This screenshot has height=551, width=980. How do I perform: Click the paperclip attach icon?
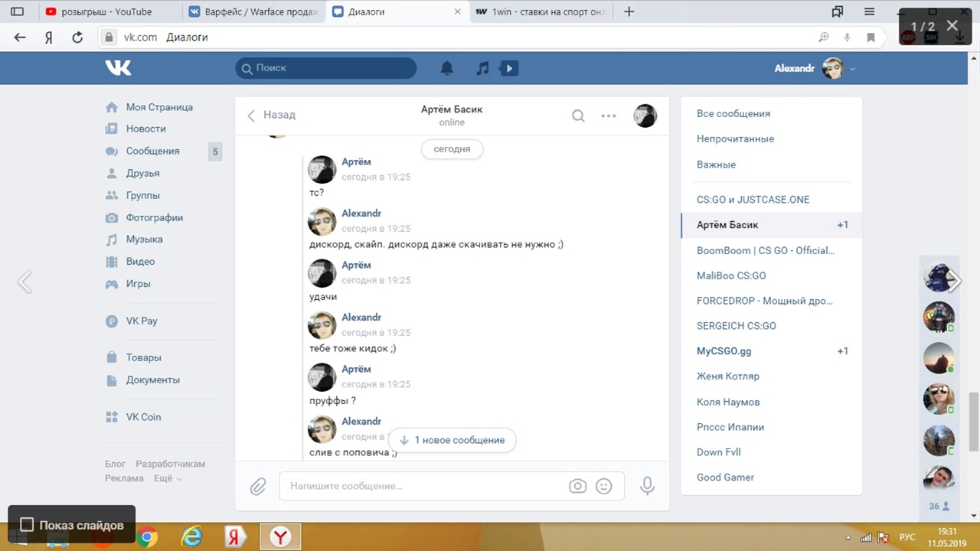258,486
